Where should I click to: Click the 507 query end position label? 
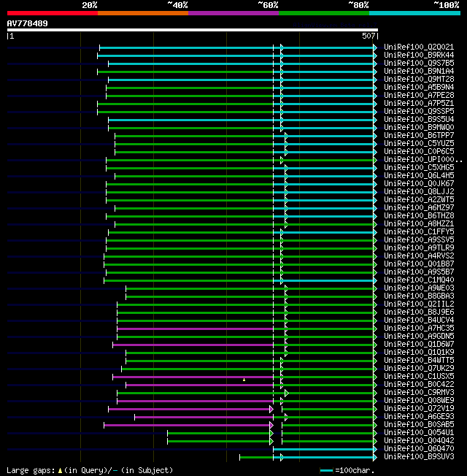click(368, 36)
